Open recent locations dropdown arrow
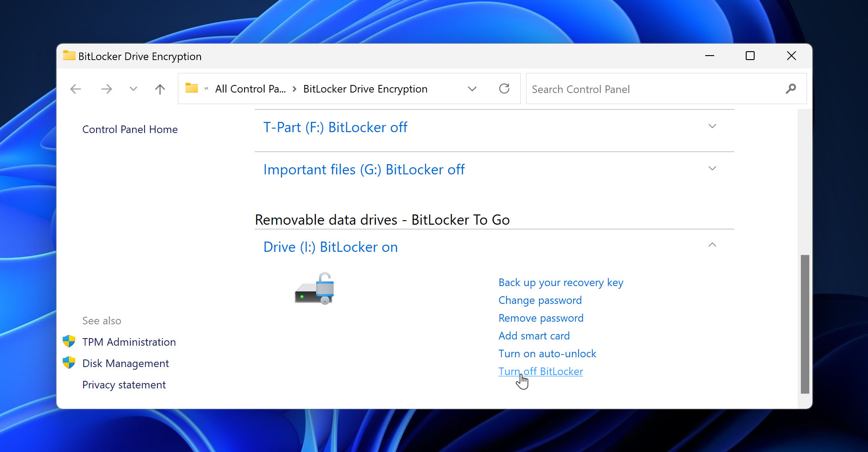Screen dimensions: 868x452 (133, 89)
